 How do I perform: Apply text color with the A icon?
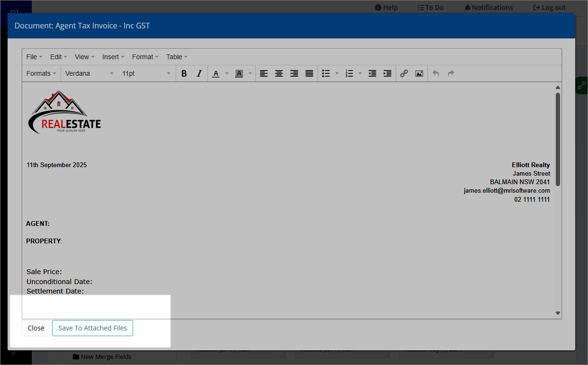(x=216, y=73)
